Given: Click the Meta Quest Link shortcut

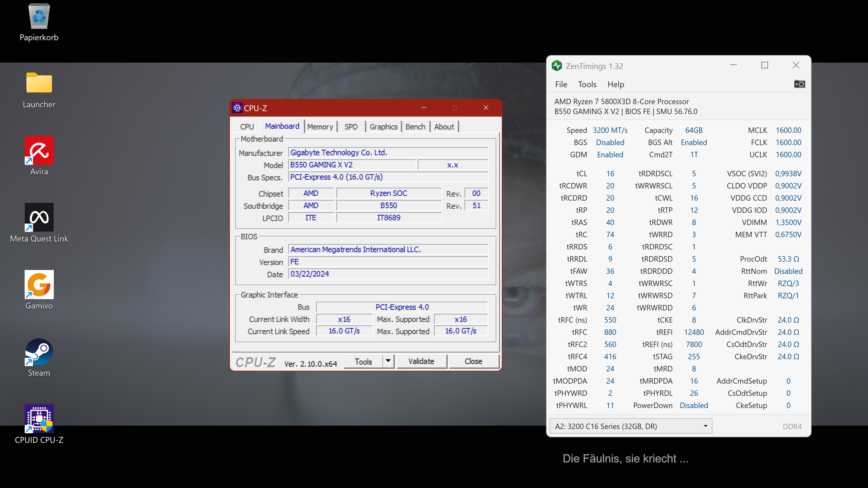Looking at the screenshot, I should pos(39,217).
